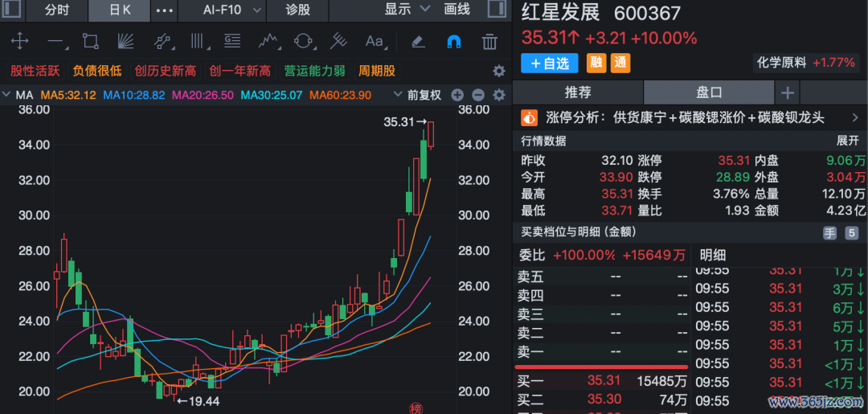Viewport: 868px width, 414px height.
Task: Expand the MA indicator chevron
Action: point(6,95)
